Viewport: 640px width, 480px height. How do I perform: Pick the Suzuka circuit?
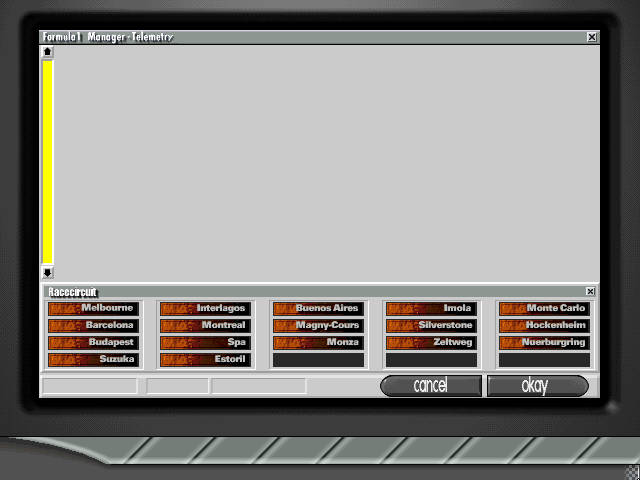pyautogui.click(x=93, y=360)
